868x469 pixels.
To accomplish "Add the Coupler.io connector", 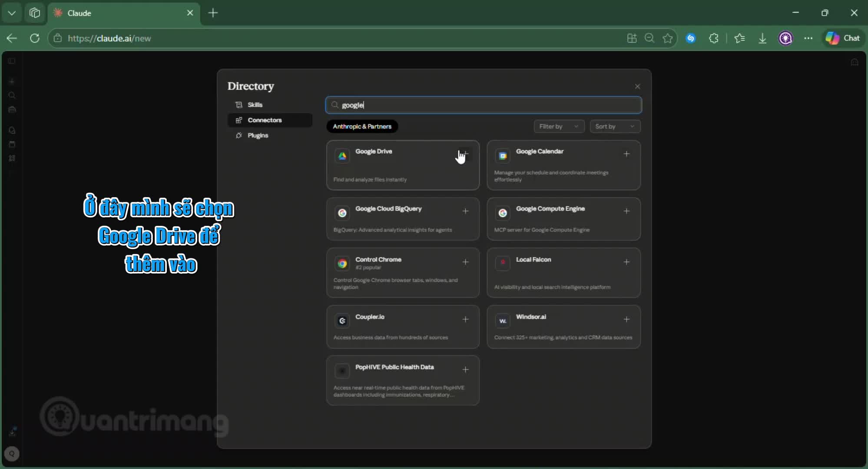I will (x=465, y=319).
